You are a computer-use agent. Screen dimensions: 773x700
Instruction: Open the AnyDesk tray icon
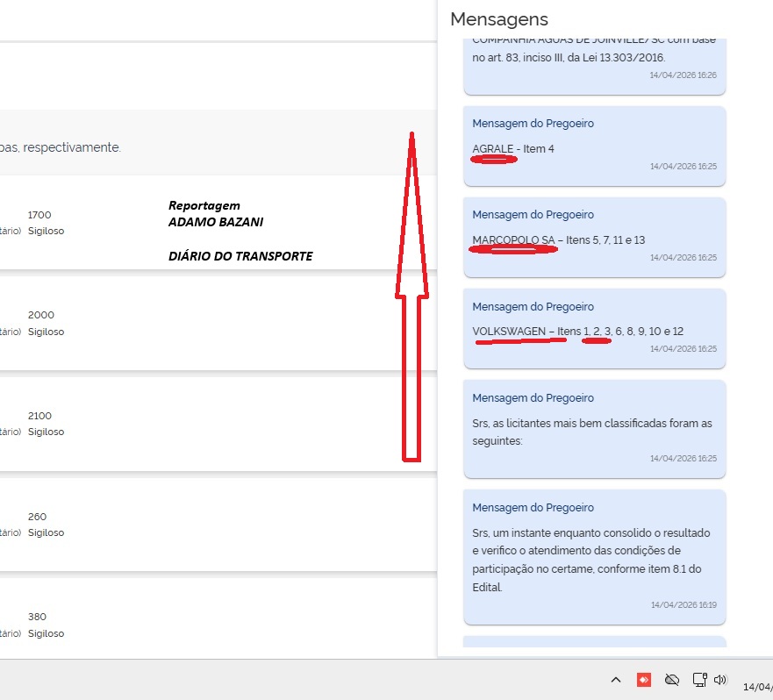coord(643,679)
